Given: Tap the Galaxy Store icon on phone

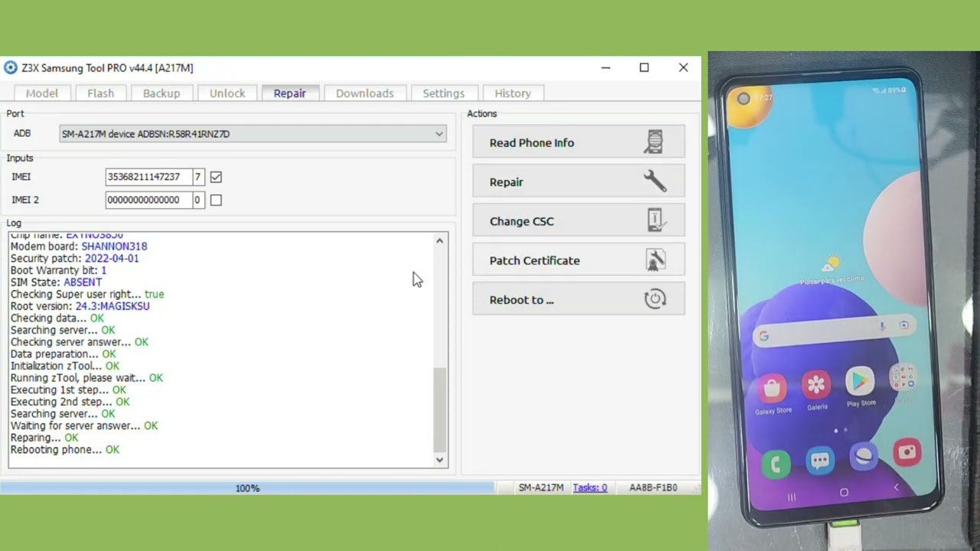Looking at the screenshot, I should [772, 389].
